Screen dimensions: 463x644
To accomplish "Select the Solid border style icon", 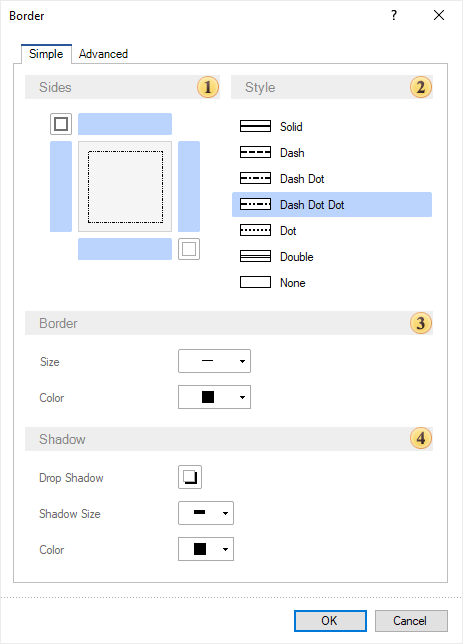I will [x=255, y=126].
